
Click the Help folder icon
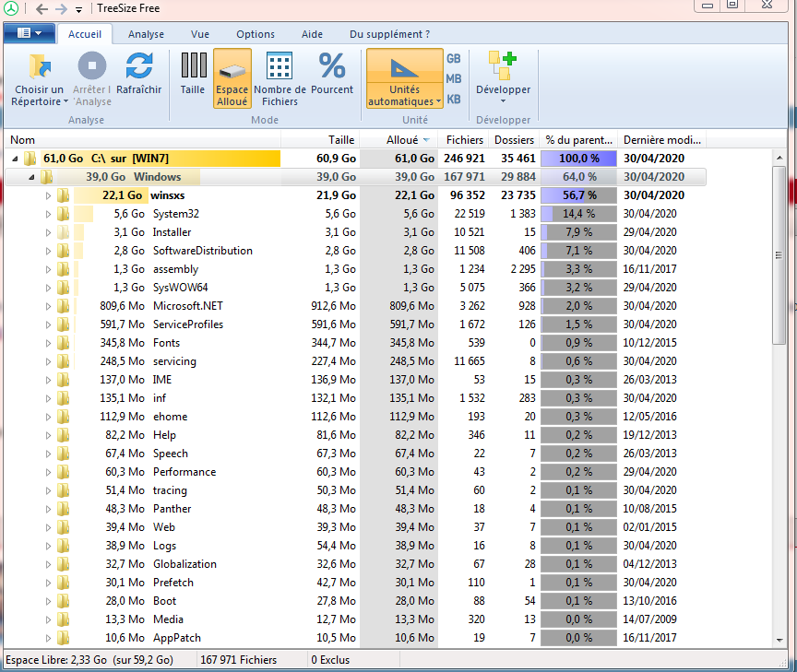click(63, 435)
